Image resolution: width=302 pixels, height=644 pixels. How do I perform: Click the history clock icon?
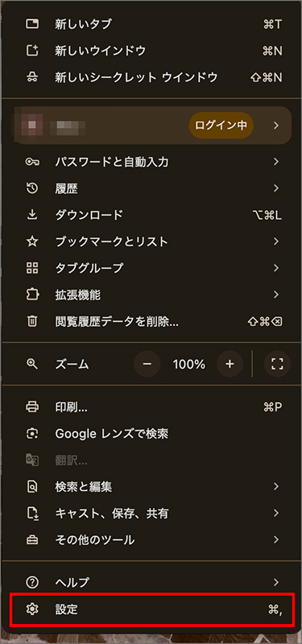32,188
